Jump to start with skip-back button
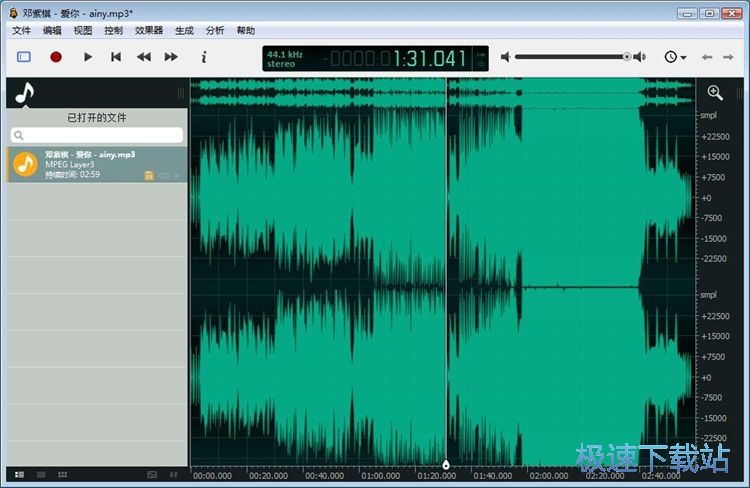Image resolution: width=750 pixels, height=488 pixels. click(116, 57)
